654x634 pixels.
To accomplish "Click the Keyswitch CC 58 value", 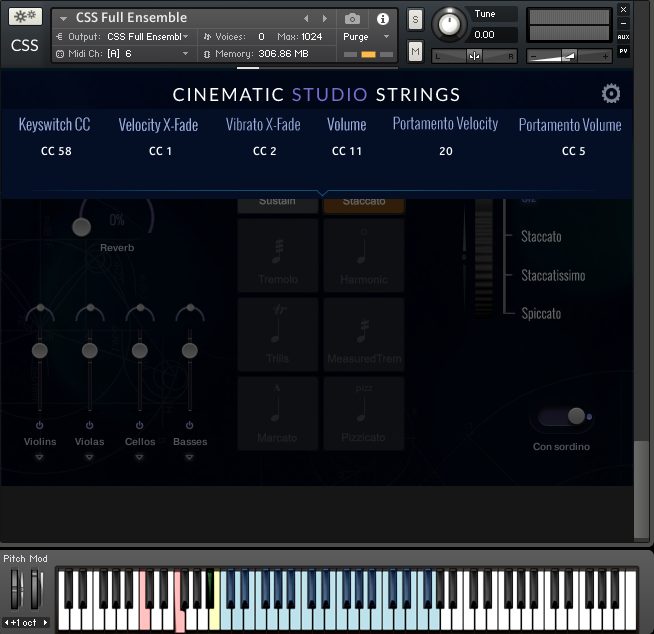I will [56, 151].
